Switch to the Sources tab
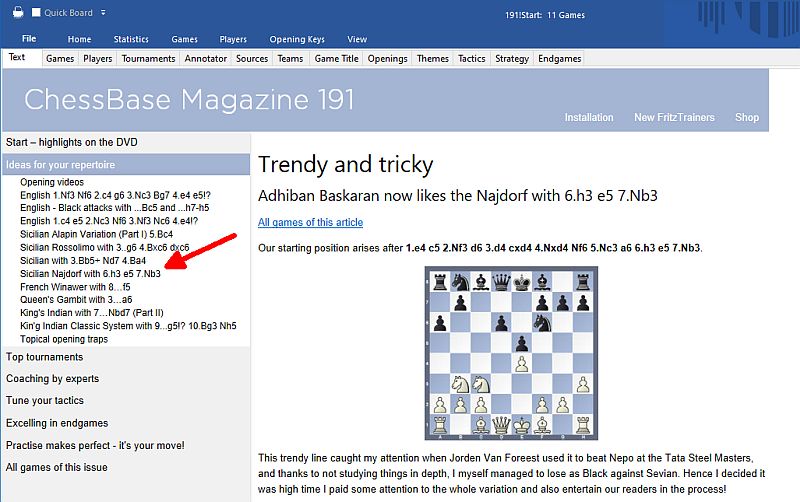 point(252,59)
